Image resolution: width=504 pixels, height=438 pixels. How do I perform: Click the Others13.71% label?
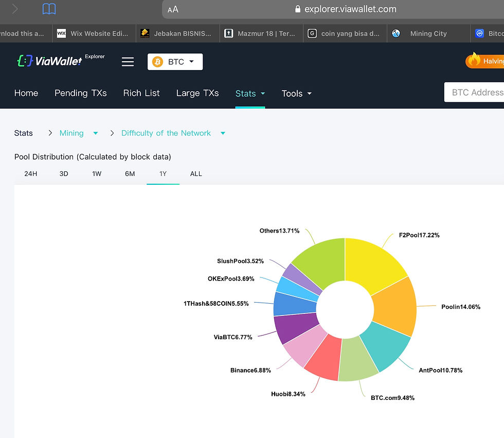point(279,231)
